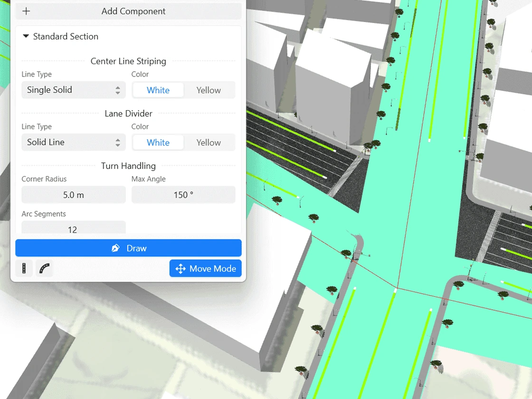Choose White for the Lane Divider color
532x399 pixels.
click(x=158, y=142)
